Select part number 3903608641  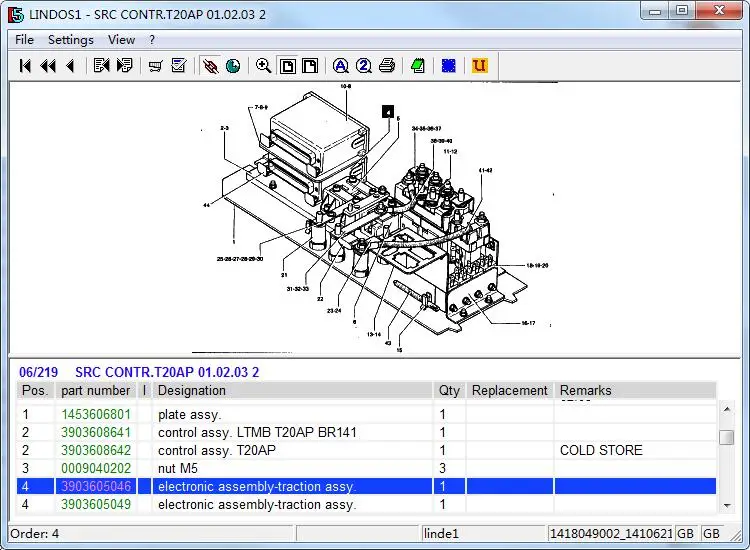[x=96, y=432]
